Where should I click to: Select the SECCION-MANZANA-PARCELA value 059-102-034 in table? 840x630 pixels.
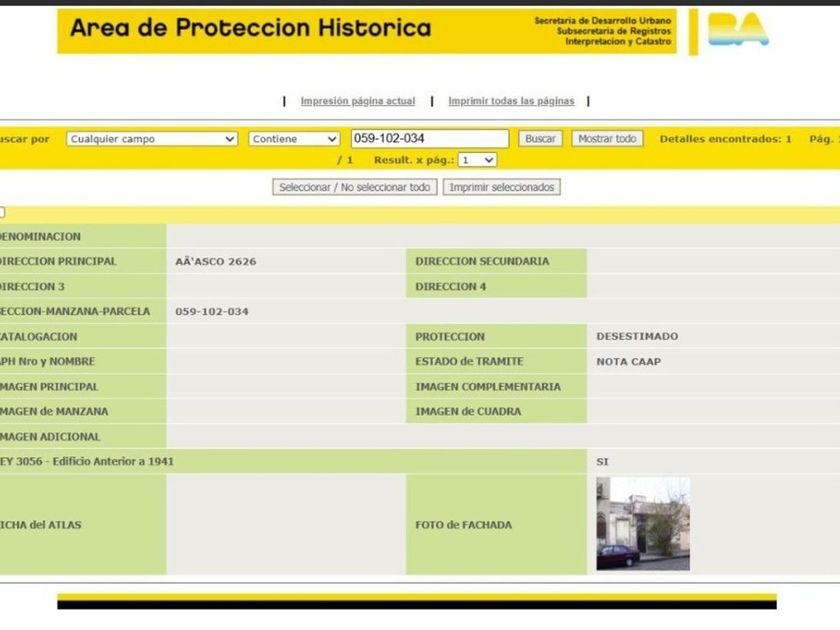pyautogui.click(x=212, y=312)
